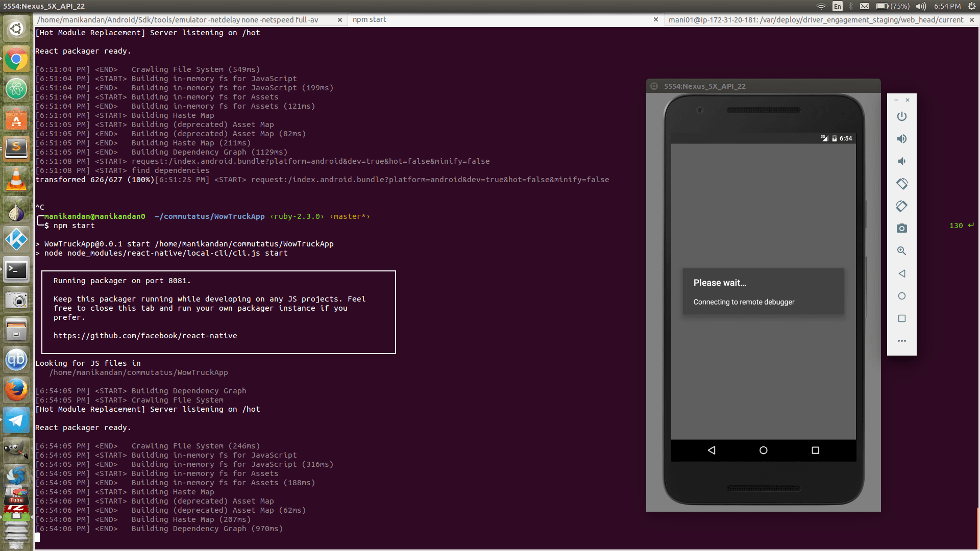Click the github.com/facebook/react-native URL
980x551 pixels.
click(x=145, y=336)
